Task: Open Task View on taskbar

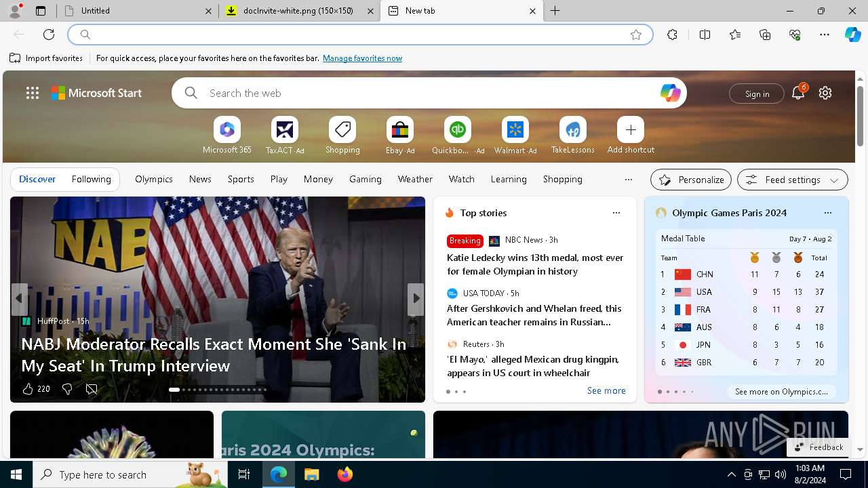Action: [244, 474]
